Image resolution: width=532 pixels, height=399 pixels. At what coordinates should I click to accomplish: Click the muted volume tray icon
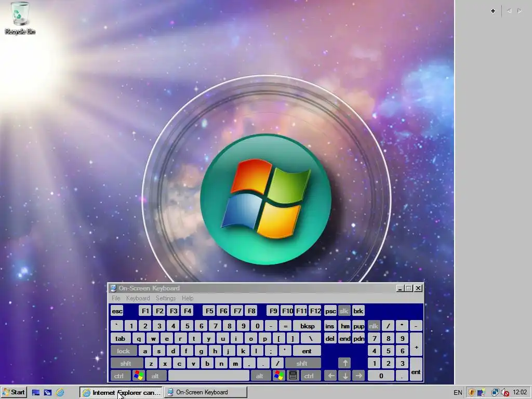point(505,393)
